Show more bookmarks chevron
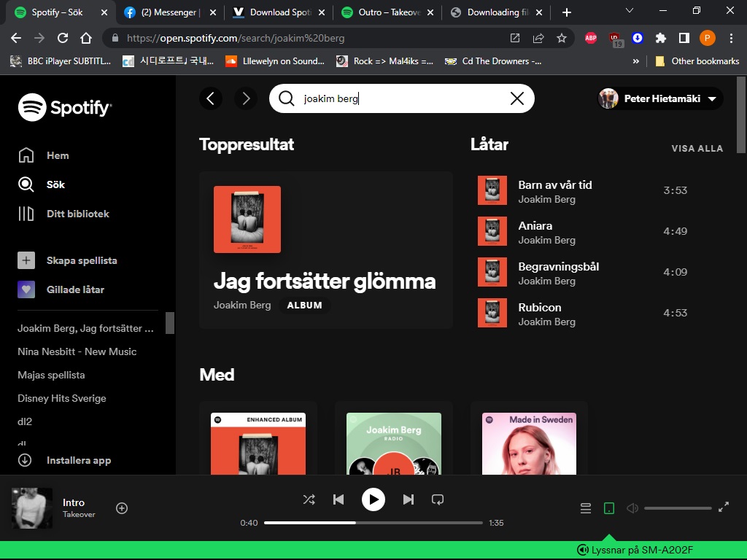The image size is (747, 560). [x=635, y=61]
